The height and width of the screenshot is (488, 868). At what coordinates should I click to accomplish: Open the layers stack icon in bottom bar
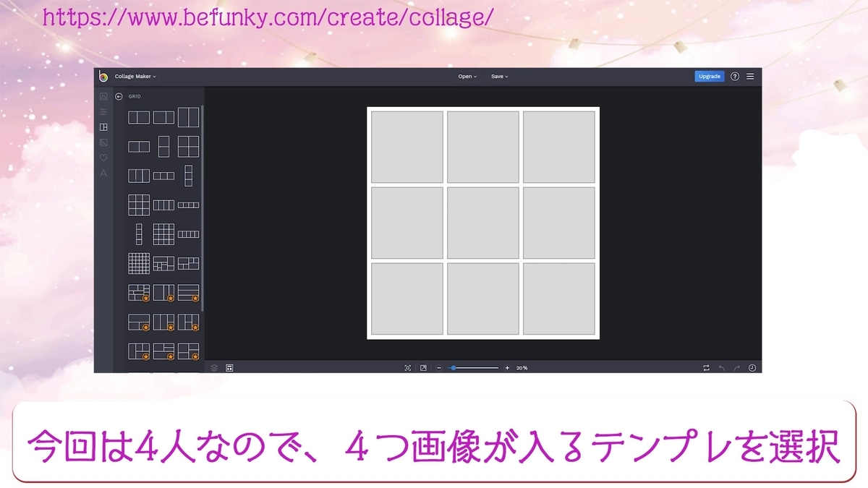(213, 367)
